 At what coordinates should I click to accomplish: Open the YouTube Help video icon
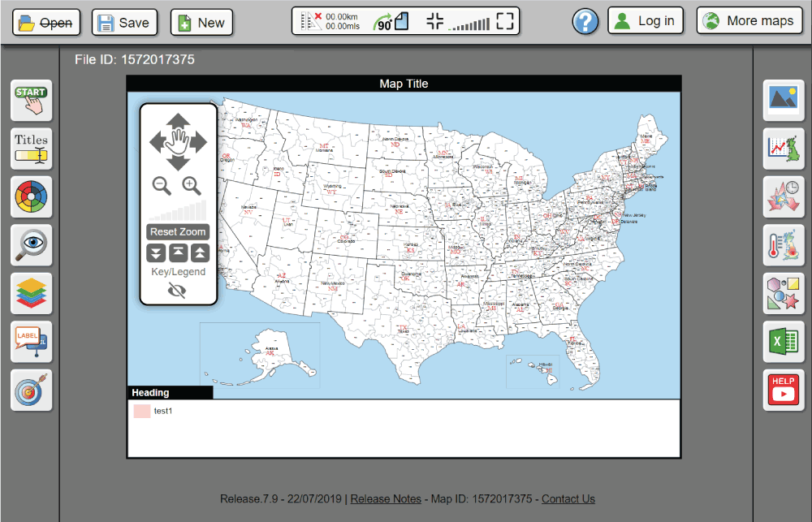click(784, 390)
